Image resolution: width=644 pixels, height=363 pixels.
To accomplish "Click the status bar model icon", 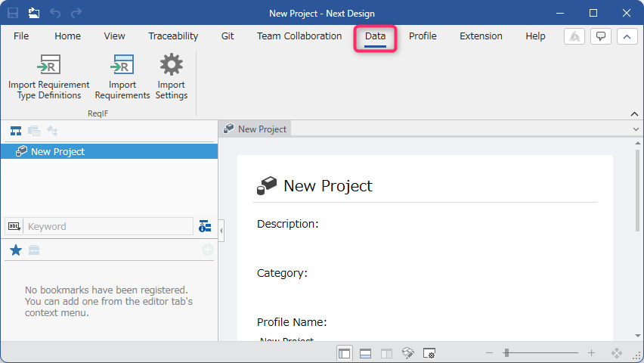I will tap(408, 353).
